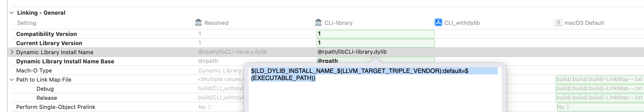Click the CLI-library target building icon
644x112 pixels.
(x=318, y=23)
